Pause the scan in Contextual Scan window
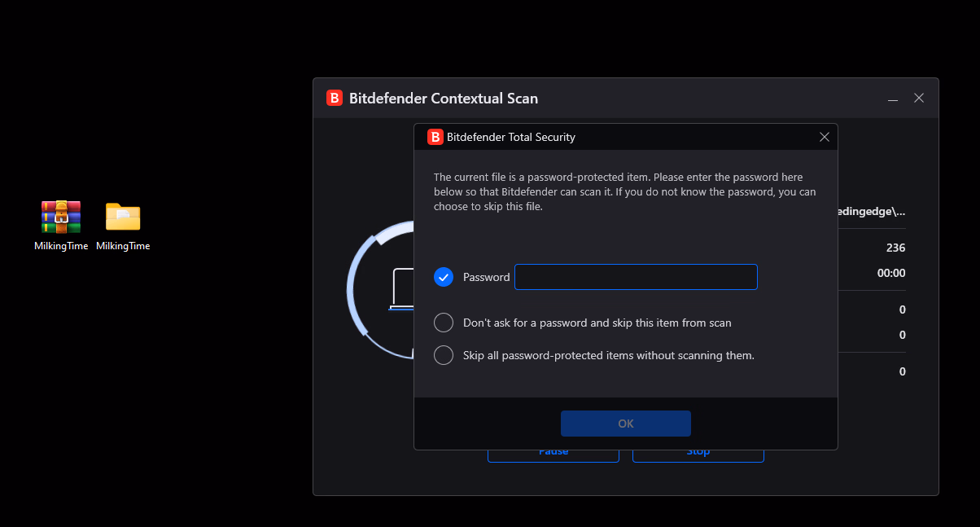Image resolution: width=980 pixels, height=527 pixels. coord(553,455)
